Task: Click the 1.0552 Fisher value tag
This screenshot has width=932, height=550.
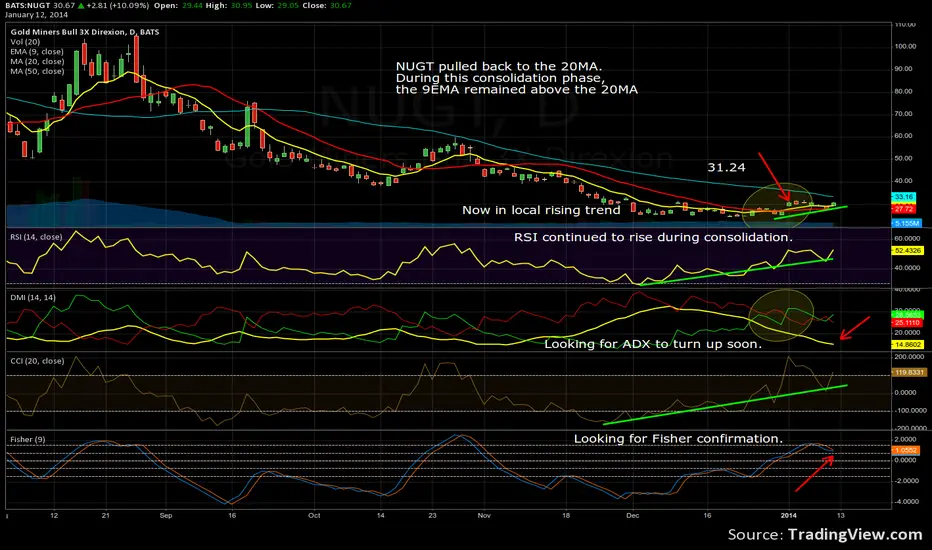Action: [905, 450]
